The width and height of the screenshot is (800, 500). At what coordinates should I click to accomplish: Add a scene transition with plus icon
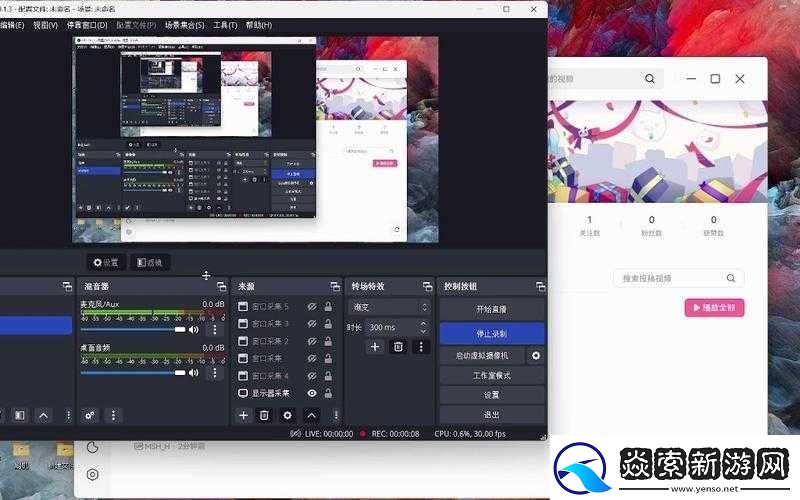[x=375, y=346]
